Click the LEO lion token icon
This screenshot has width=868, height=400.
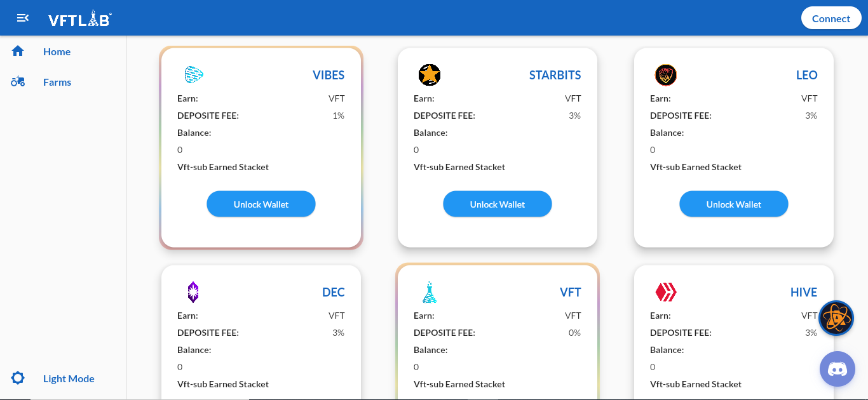pyautogui.click(x=666, y=75)
